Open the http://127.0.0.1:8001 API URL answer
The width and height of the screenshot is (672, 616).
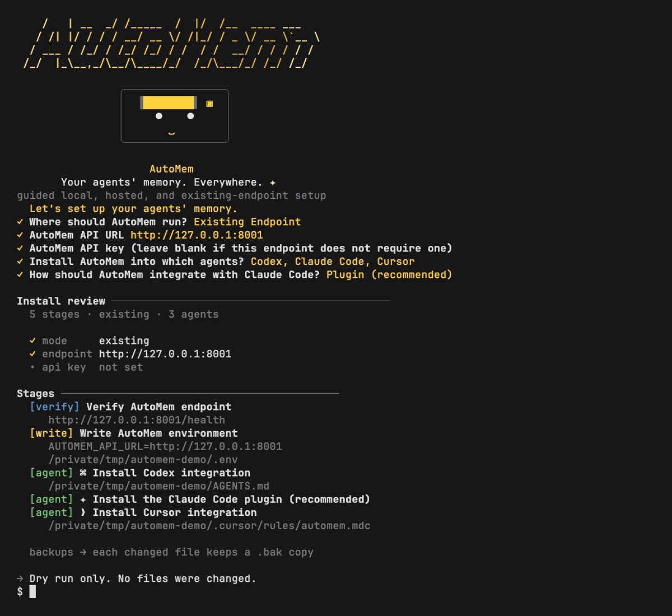[x=197, y=235]
